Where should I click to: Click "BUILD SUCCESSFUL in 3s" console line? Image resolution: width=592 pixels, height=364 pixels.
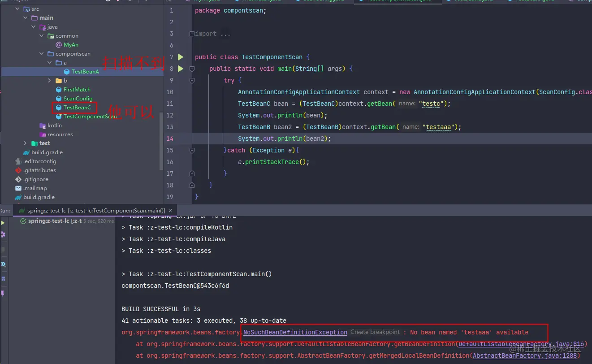(x=161, y=309)
